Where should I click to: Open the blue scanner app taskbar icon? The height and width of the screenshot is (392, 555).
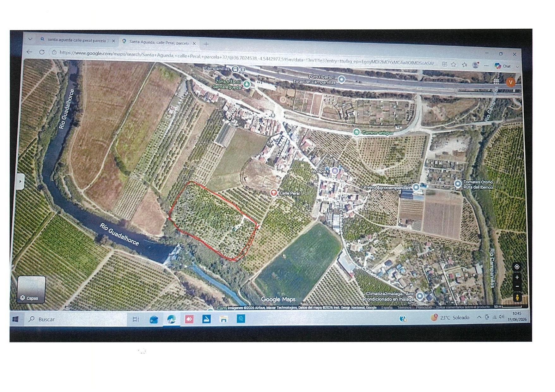(x=206, y=319)
